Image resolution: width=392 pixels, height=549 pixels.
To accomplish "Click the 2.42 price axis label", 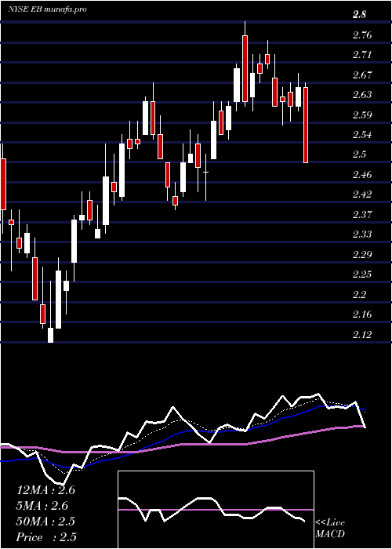I will (362, 195).
